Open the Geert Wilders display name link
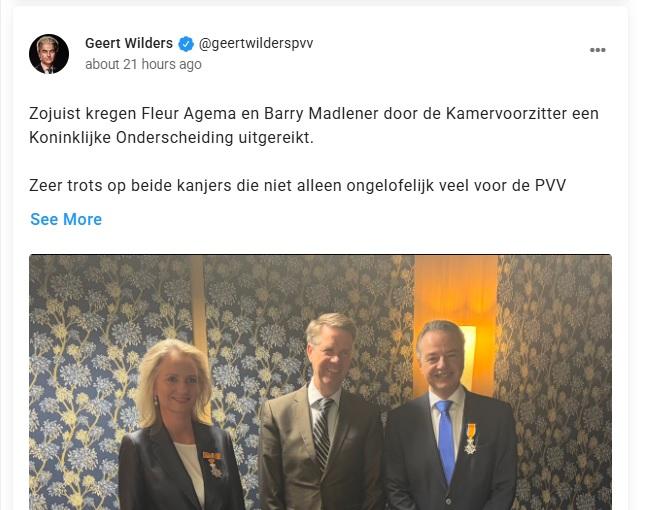 point(129,43)
